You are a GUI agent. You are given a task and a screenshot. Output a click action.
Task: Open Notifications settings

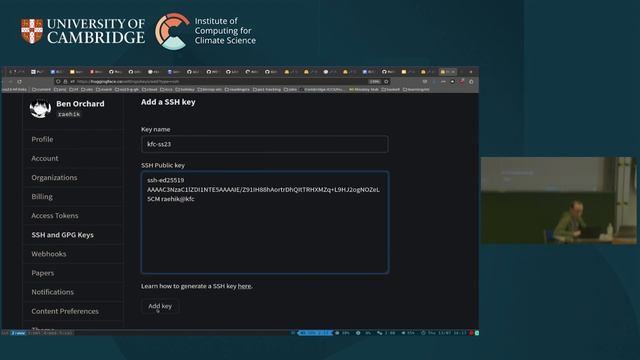point(53,292)
